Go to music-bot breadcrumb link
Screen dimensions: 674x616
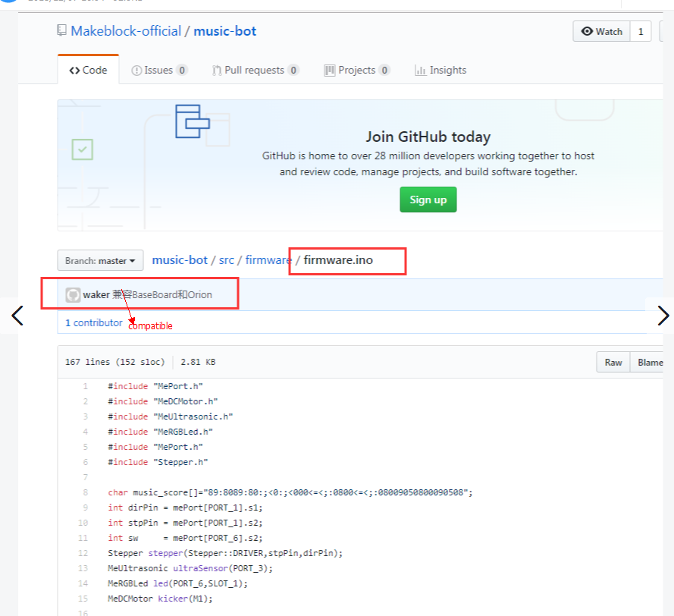click(180, 260)
